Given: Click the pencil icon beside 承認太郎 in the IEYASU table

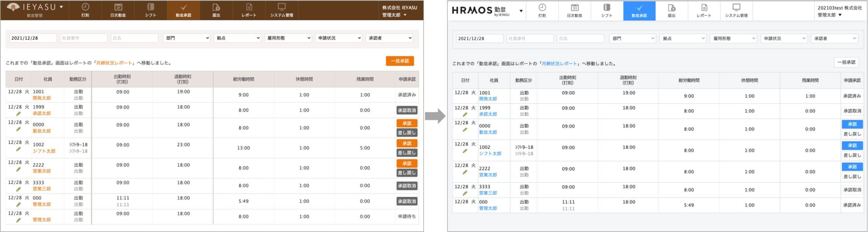Looking at the screenshot, I should click(x=19, y=114).
